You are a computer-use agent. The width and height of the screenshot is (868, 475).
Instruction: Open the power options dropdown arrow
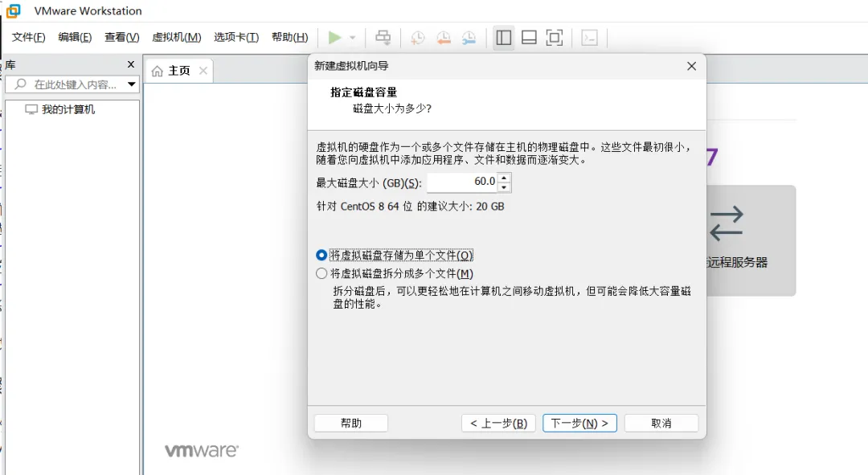352,38
